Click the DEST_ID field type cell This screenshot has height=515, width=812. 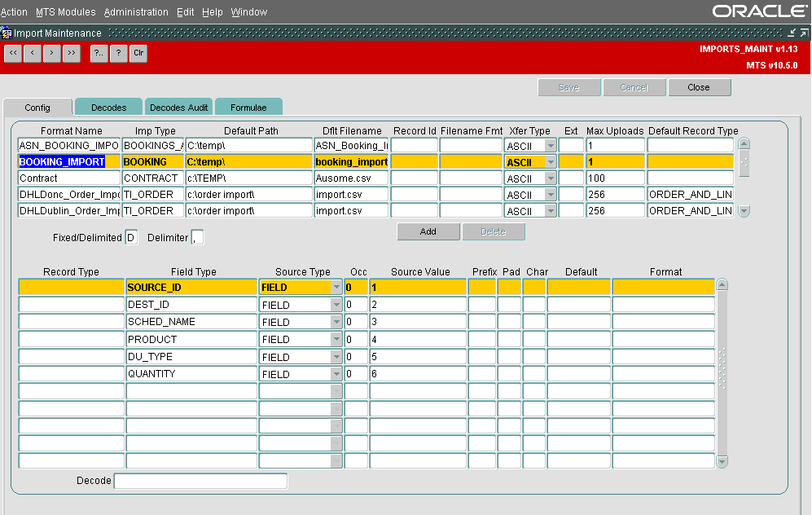(191, 305)
